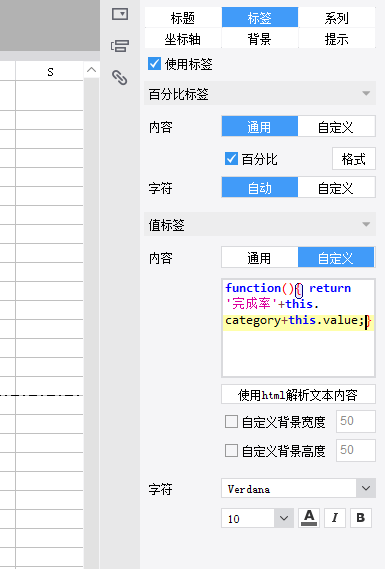Enable 自定义背景宽度 checkbox
This screenshot has height=569, width=385.
(x=232, y=422)
